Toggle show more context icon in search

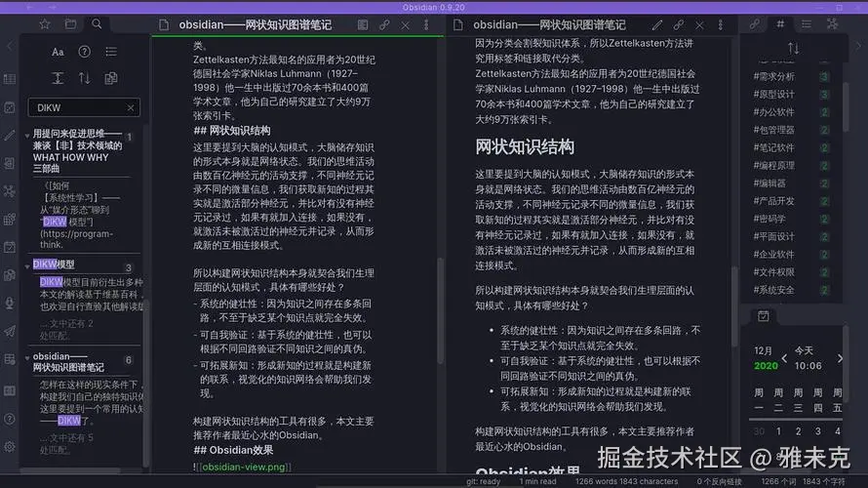58,78
